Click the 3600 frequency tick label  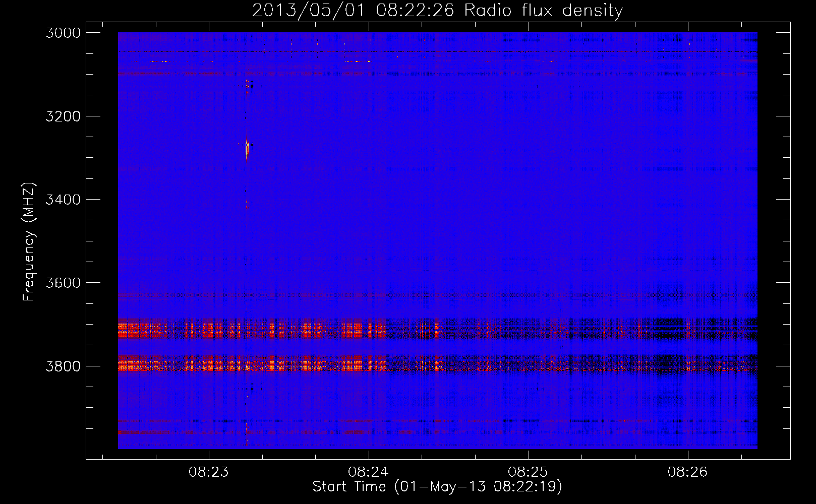[x=63, y=283]
